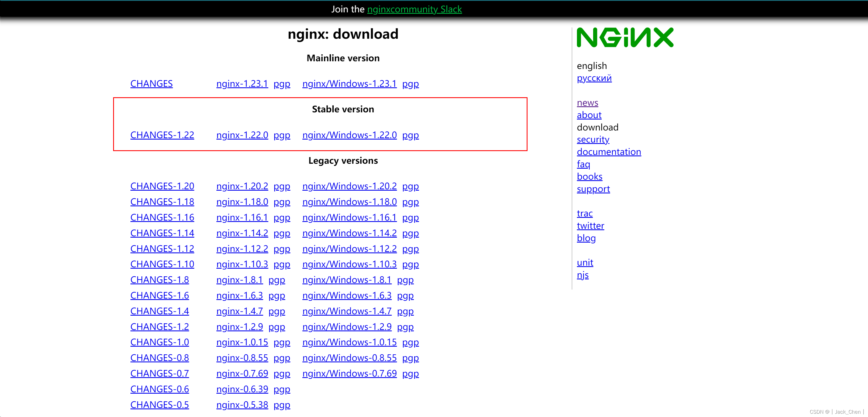The height and width of the screenshot is (417, 868).
Task: Open CHANGES-1.8 changelog
Action: [x=160, y=280]
